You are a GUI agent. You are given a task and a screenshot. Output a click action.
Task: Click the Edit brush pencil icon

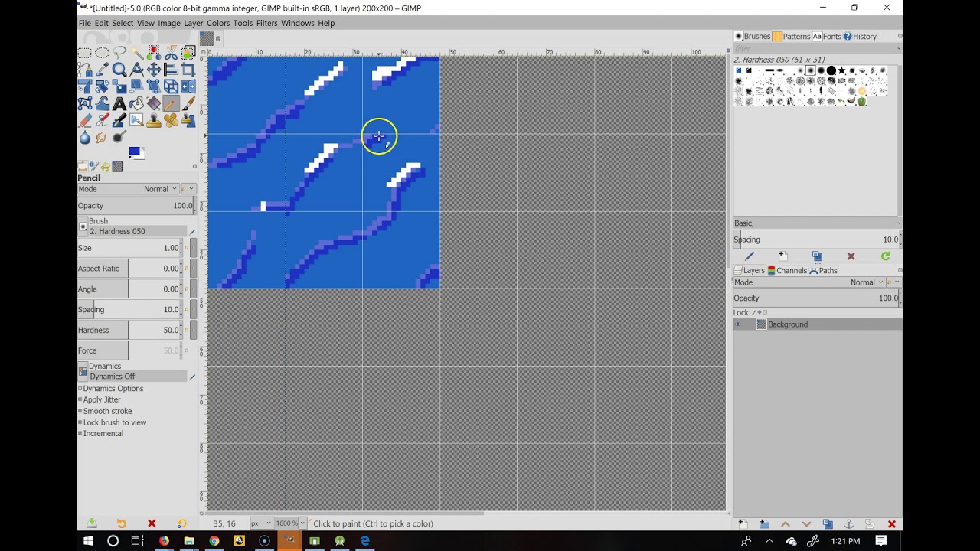tap(750, 256)
